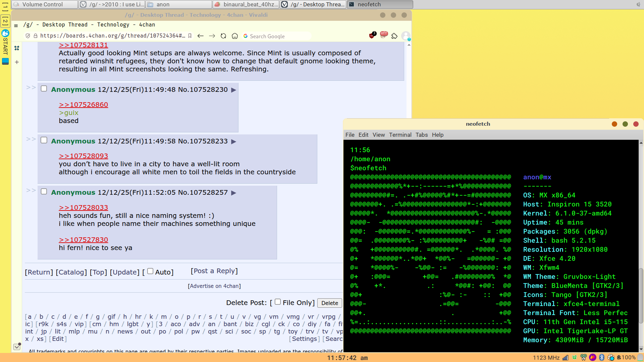Screen dimensions: 644x362
Task: Enable the Auto update checkbox
Action: tap(150, 271)
